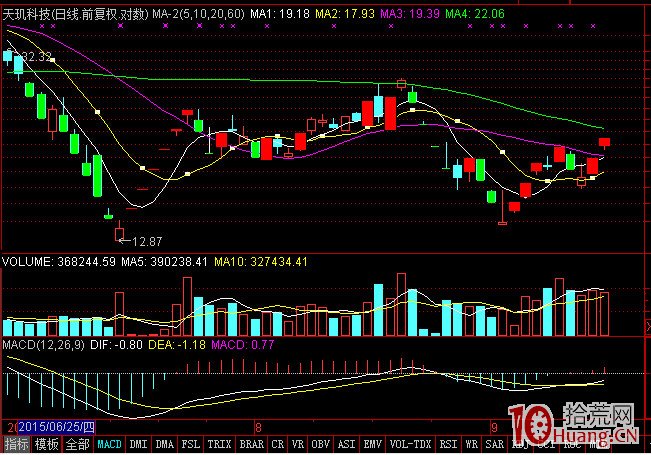Switch to the 指标 tab

[x=16, y=444]
